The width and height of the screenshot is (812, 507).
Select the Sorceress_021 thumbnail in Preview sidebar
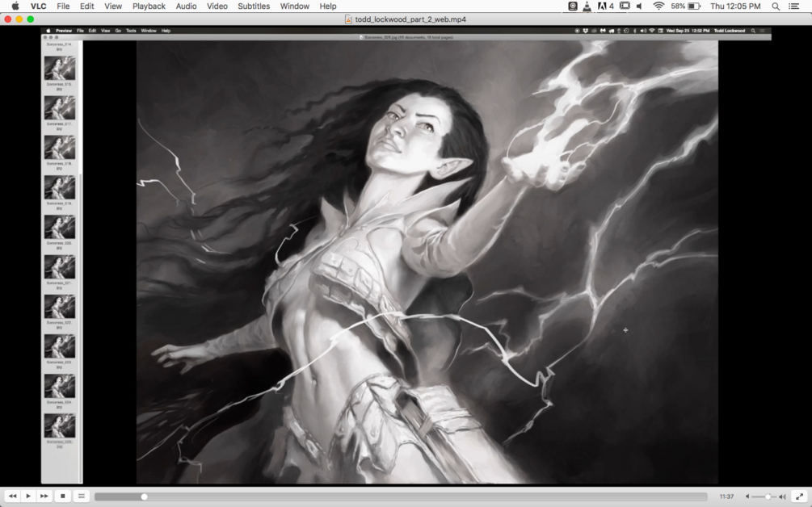[60, 267]
